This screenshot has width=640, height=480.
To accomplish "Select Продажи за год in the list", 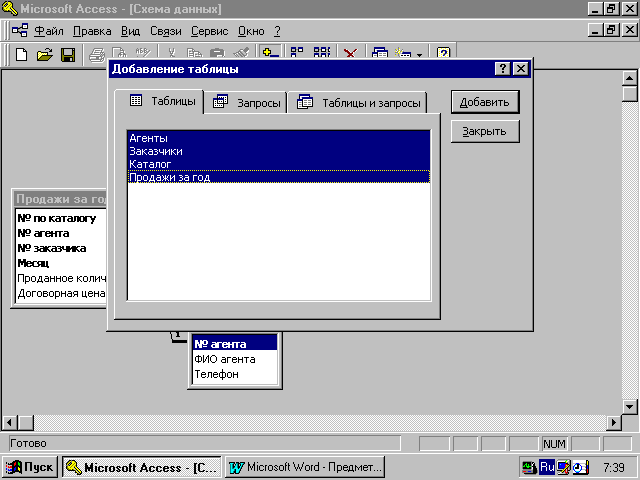I will (279, 177).
